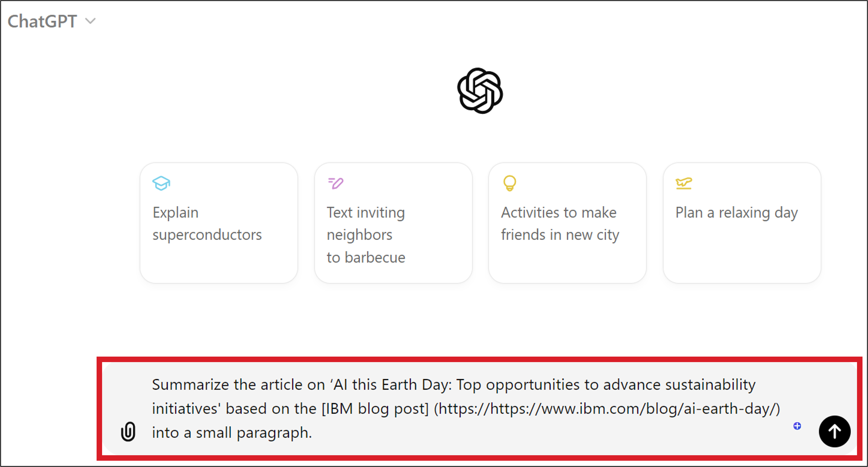Send the prompt with the arrow button

click(x=834, y=431)
